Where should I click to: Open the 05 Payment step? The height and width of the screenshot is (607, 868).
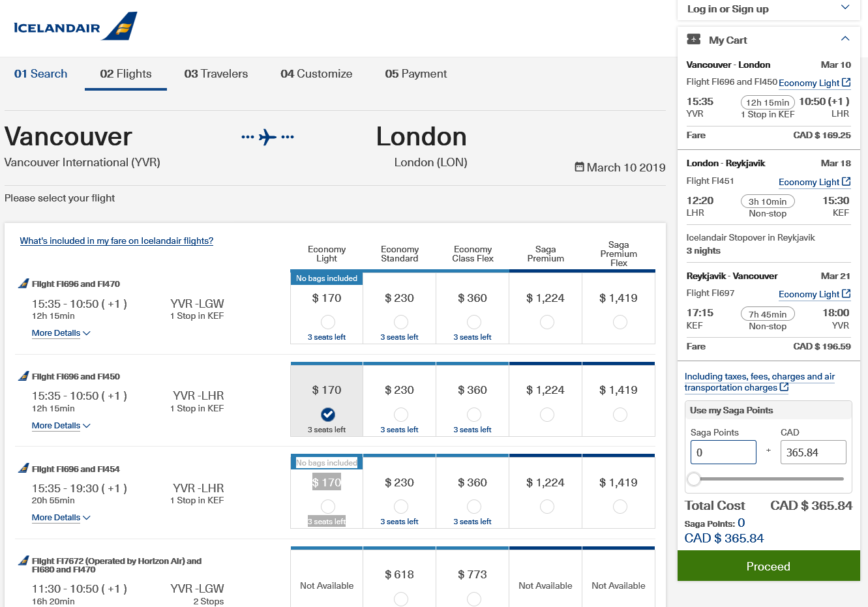point(415,74)
